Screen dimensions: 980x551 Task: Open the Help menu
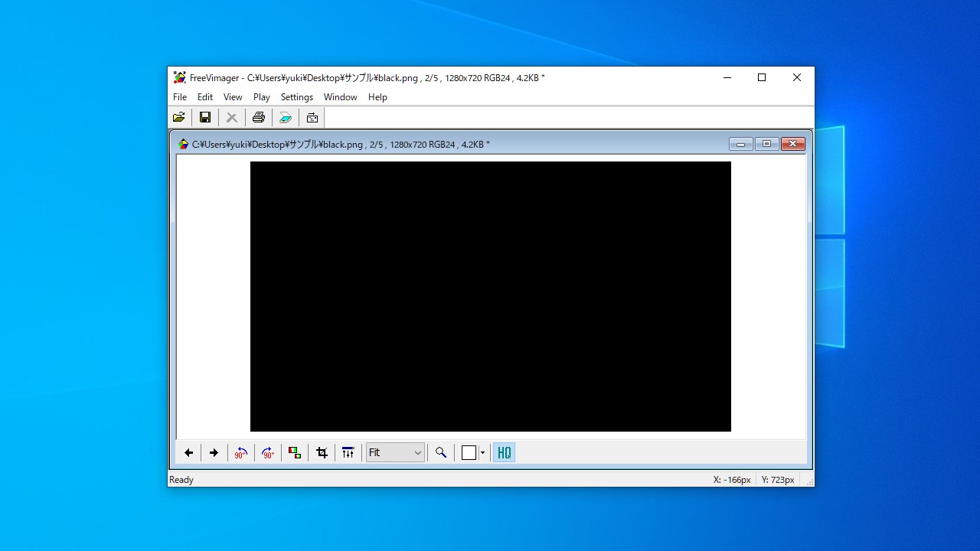click(x=377, y=97)
